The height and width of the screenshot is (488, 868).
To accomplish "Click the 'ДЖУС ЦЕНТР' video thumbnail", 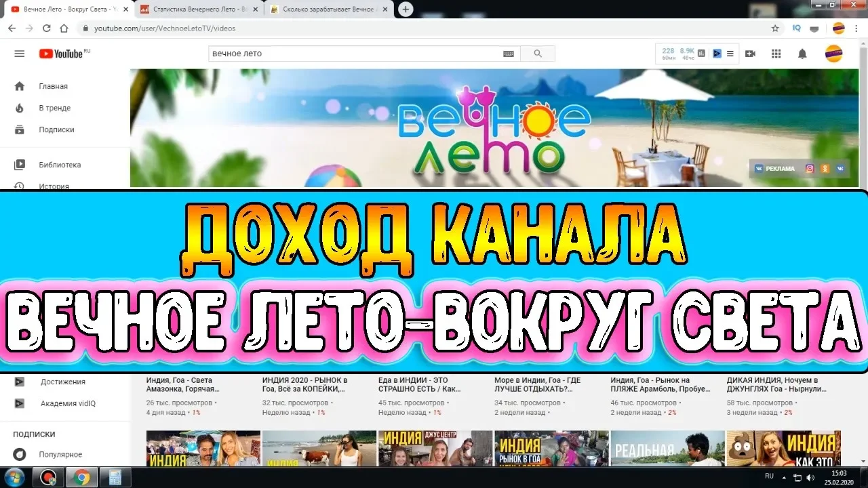I will pyautogui.click(x=435, y=449).
